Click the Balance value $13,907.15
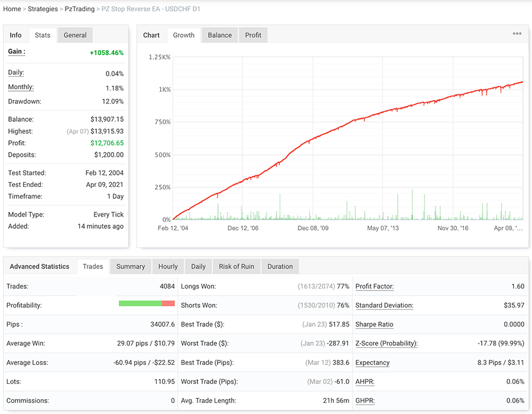 coord(107,119)
